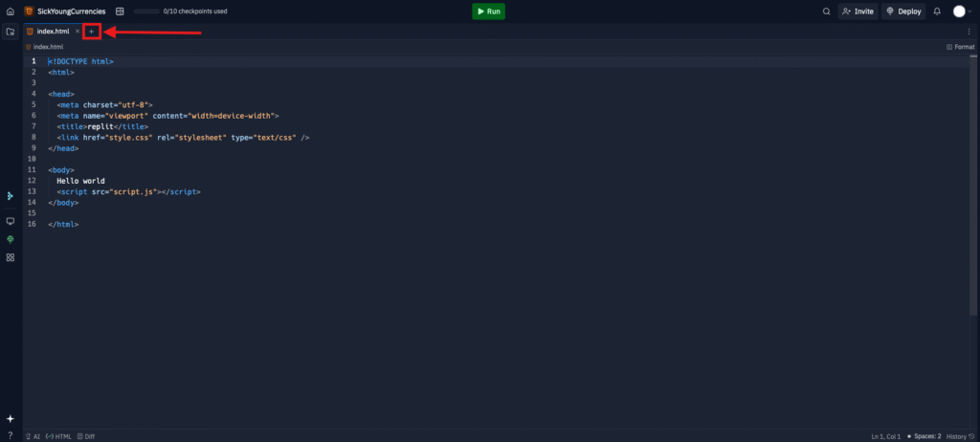The height and width of the screenshot is (442, 980).
Task: Open file History in the status bar
Action: pyautogui.click(x=960, y=436)
